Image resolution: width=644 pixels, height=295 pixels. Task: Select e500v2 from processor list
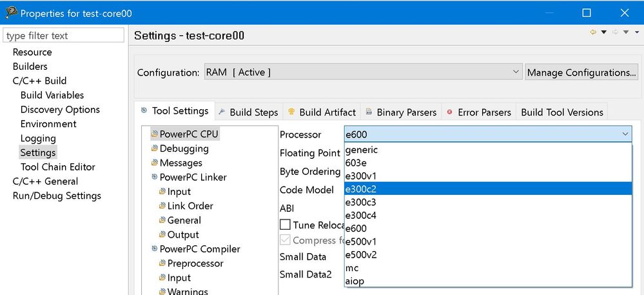361,254
